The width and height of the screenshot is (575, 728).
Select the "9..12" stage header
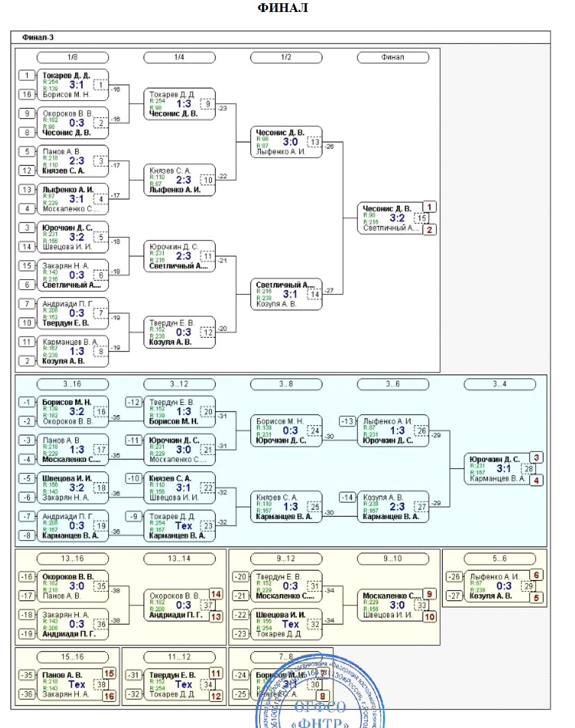coord(286,559)
